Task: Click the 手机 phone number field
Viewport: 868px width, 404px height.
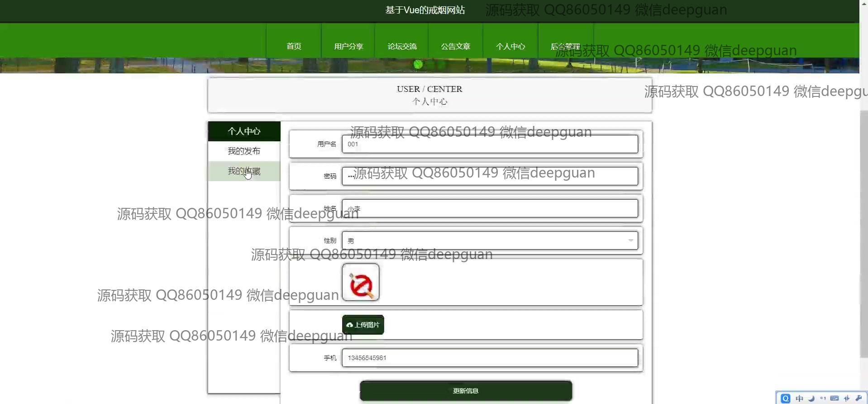Action: 490,358
